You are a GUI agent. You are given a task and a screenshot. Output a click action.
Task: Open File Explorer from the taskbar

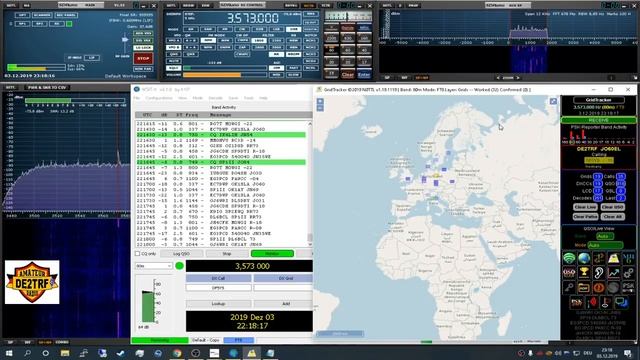(x=65, y=353)
